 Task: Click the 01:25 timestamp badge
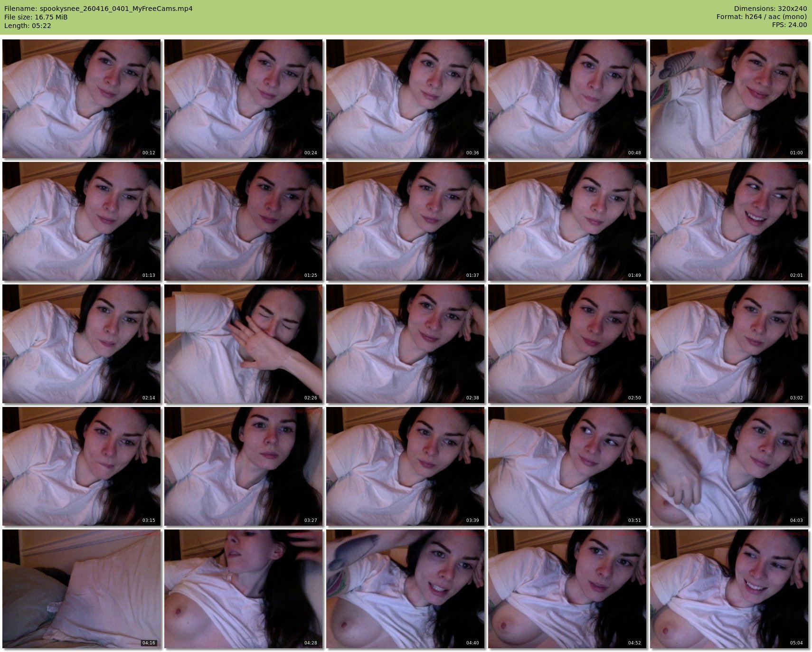[x=311, y=275]
